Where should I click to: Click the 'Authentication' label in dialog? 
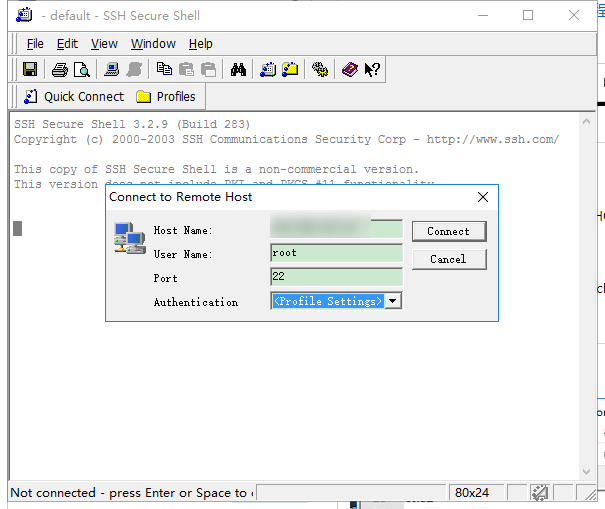pyautogui.click(x=196, y=302)
